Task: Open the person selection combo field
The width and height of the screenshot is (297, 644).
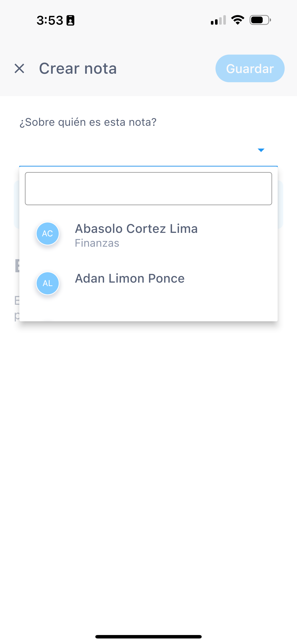Action: pos(148,150)
